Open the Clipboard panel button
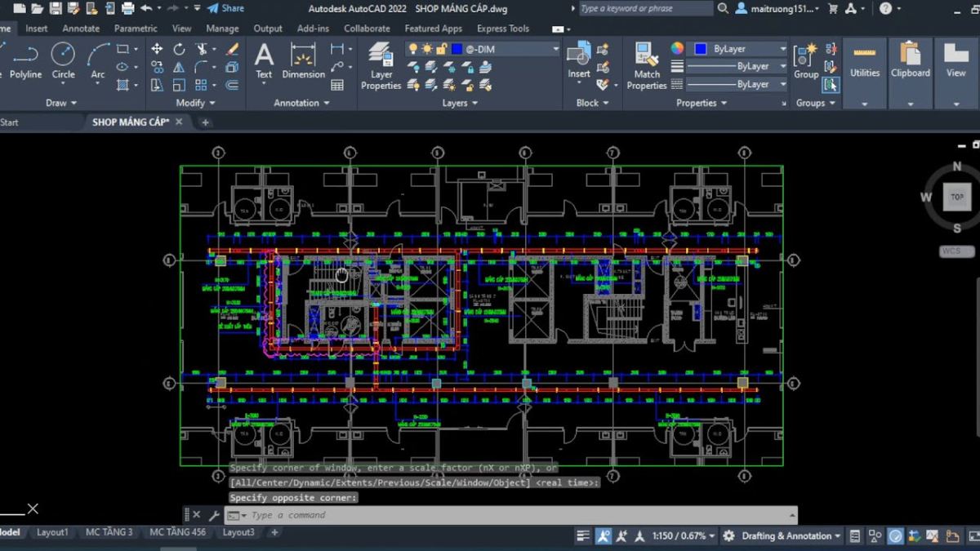Screen dimensions: 980x551 pyautogui.click(x=910, y=73)
